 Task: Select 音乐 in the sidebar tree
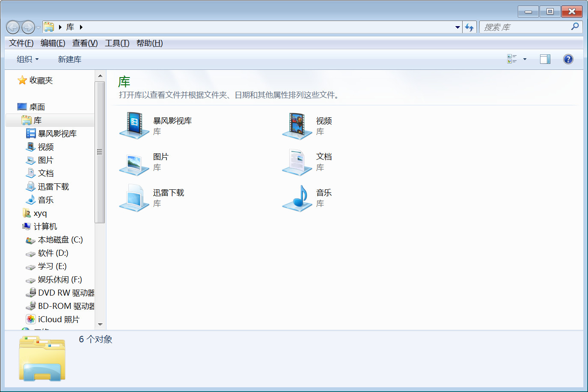[40, 200]
